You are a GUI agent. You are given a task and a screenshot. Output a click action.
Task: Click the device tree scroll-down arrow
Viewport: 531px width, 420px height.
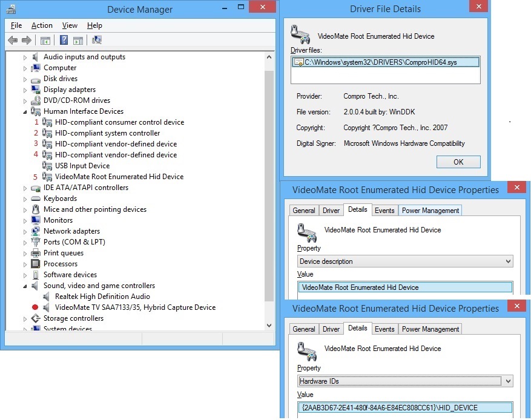tap(269, 326)
